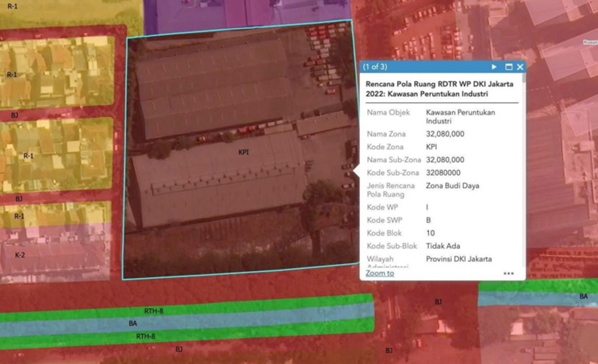Image resolution: width=598 pixels, height=364 pixels.
Task: Click the Zona Budi Daya value
Action: [453, 186]
